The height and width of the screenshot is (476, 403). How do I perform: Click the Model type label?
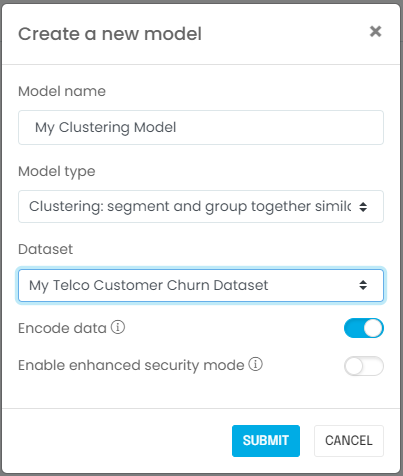click(x=57, y=172)
